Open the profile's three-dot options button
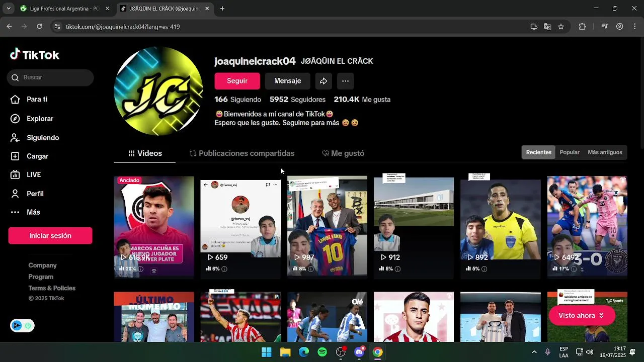 [x=345, y=81]
